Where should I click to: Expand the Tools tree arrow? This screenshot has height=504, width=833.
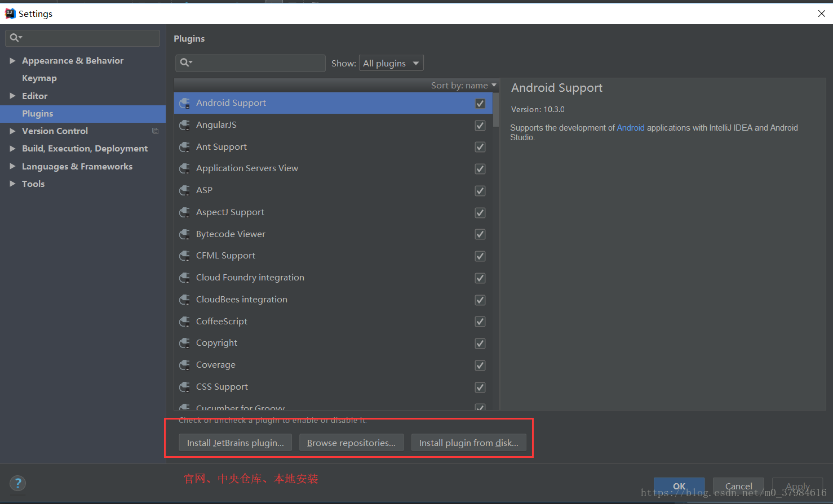click(12, 184)
